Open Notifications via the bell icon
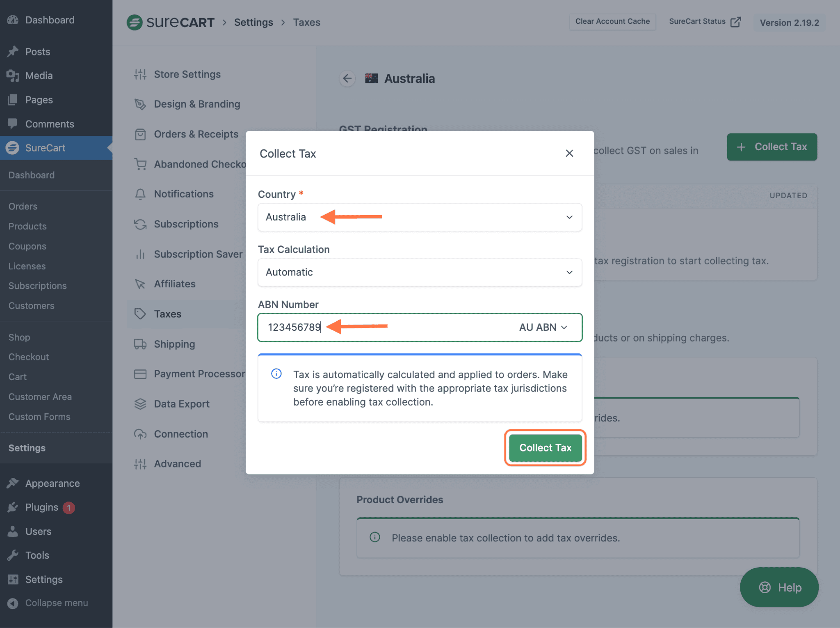Viewport: 840px width, 628px height. pos(140,194)
